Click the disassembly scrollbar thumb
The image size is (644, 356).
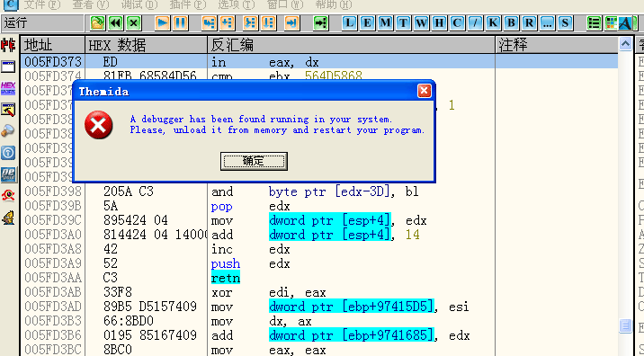(x=625, y=326)
